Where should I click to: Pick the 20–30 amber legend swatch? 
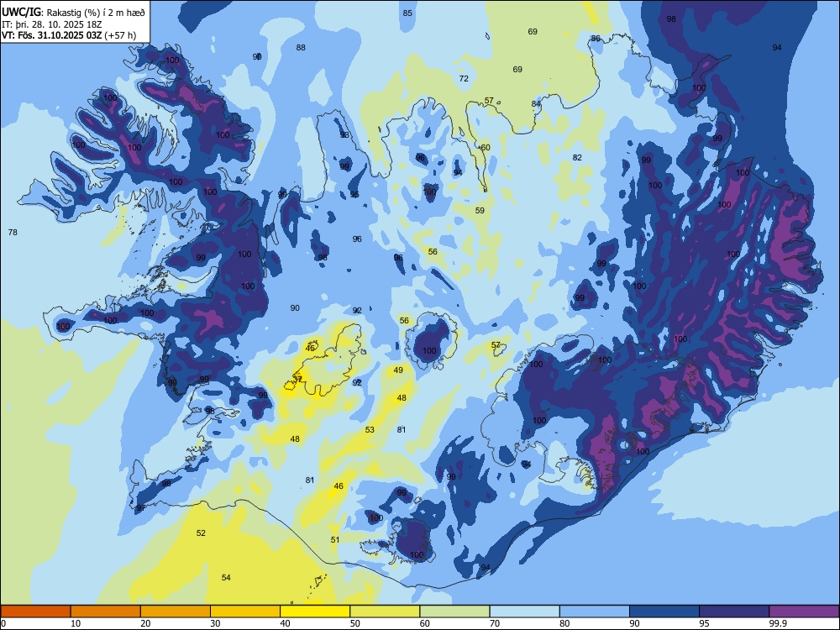(176, 612)
